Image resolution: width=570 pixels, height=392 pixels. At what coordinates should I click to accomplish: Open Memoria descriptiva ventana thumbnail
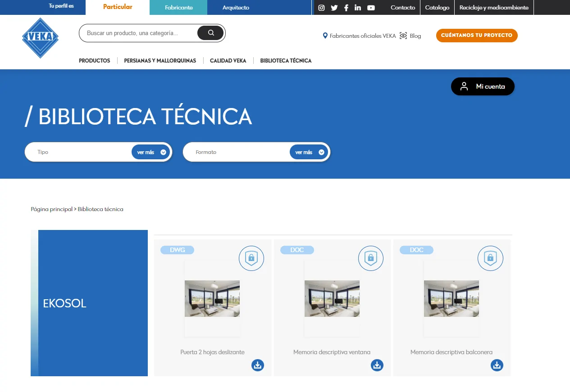(x=332, y=298)
